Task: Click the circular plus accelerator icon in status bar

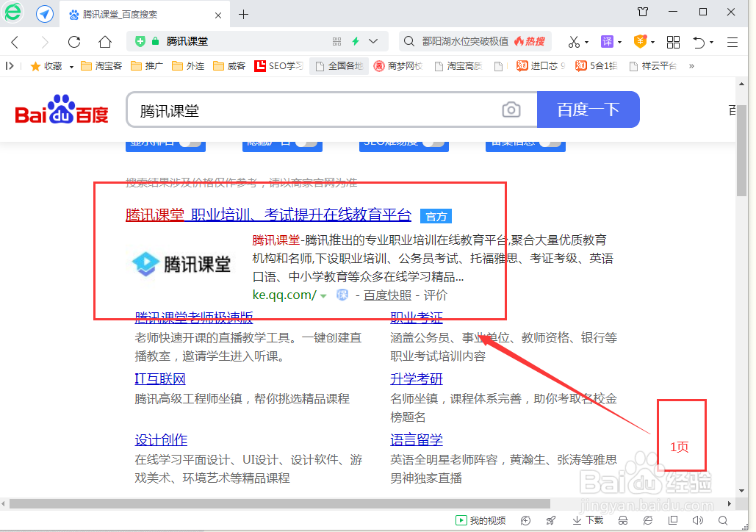Action: click(x=525, y=520)
